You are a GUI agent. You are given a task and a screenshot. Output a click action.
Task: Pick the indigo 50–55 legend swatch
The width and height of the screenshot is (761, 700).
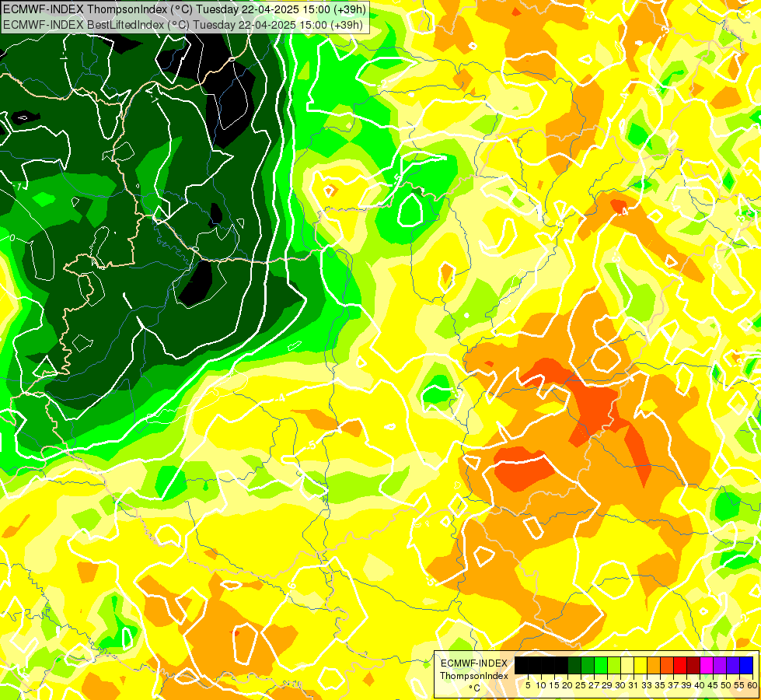[733, 665]
